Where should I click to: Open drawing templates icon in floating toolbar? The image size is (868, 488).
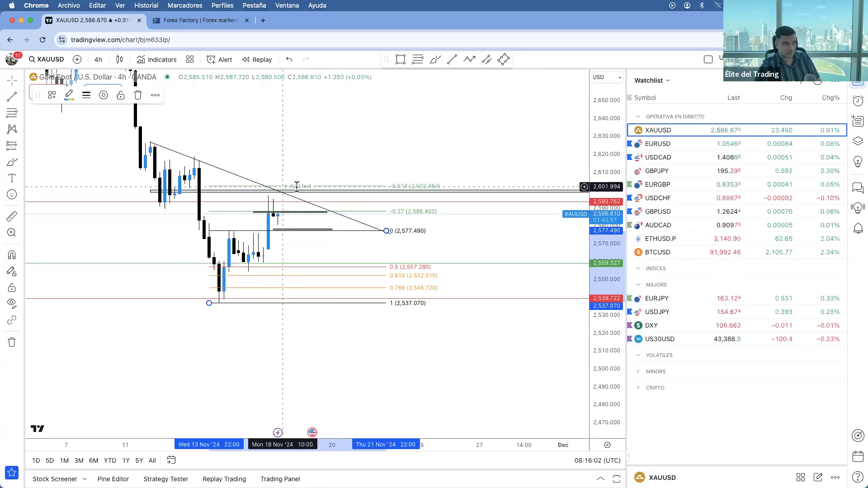coord(52,95)
